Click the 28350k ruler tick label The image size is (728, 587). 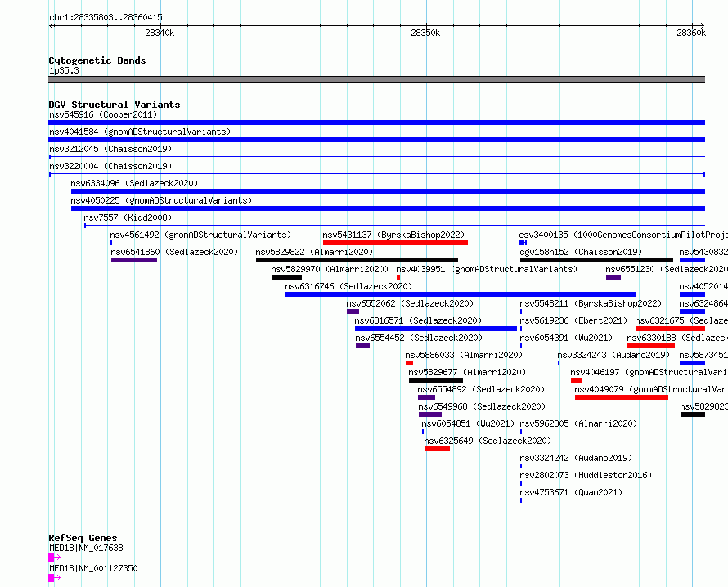(x=425, y=33)
